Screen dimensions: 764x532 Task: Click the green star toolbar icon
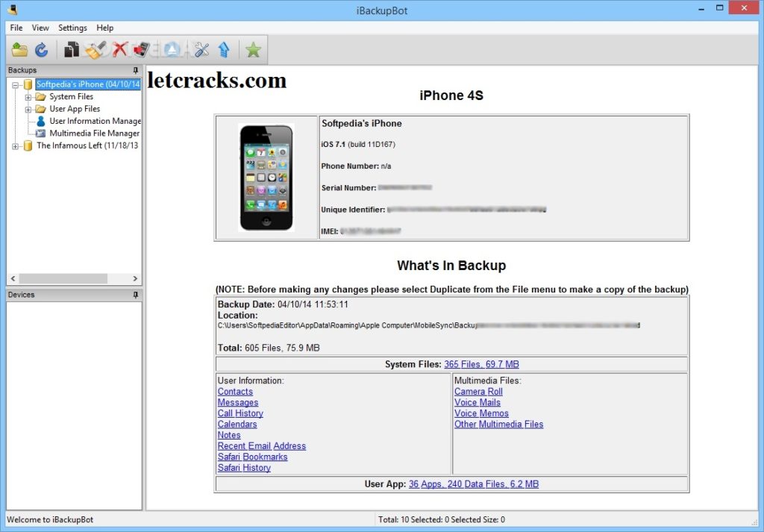[x=254, y=50]
